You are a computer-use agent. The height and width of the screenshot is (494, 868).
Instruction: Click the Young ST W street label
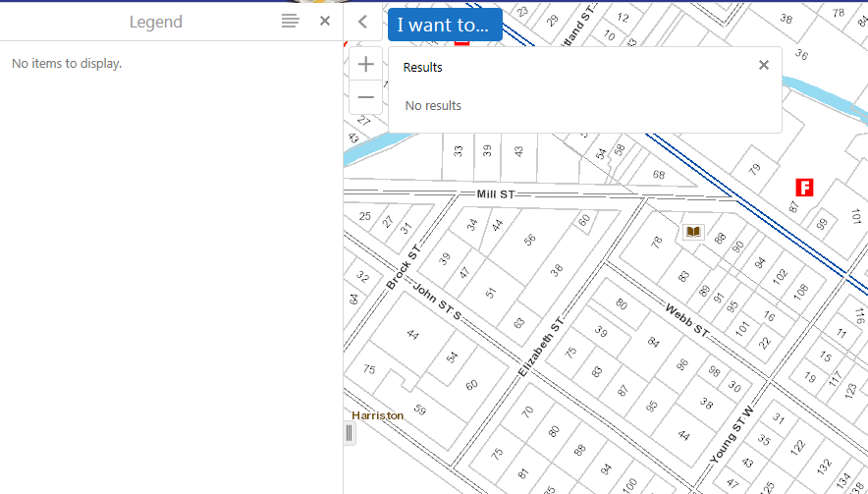pyautogui.click(x=732, y=435)
